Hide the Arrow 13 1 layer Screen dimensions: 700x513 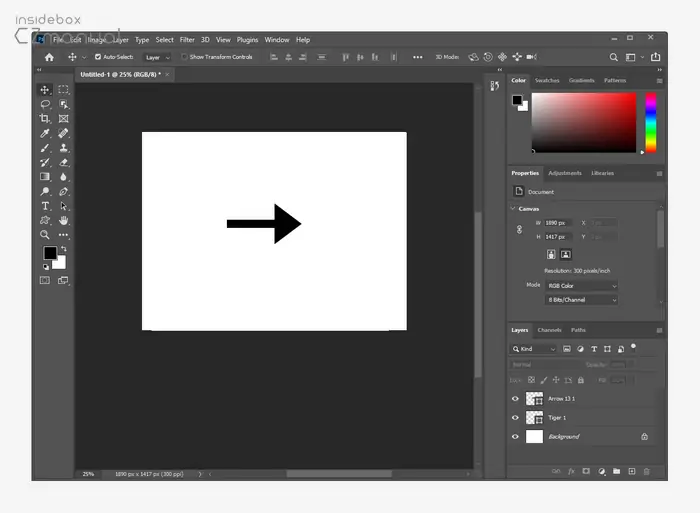516,398
